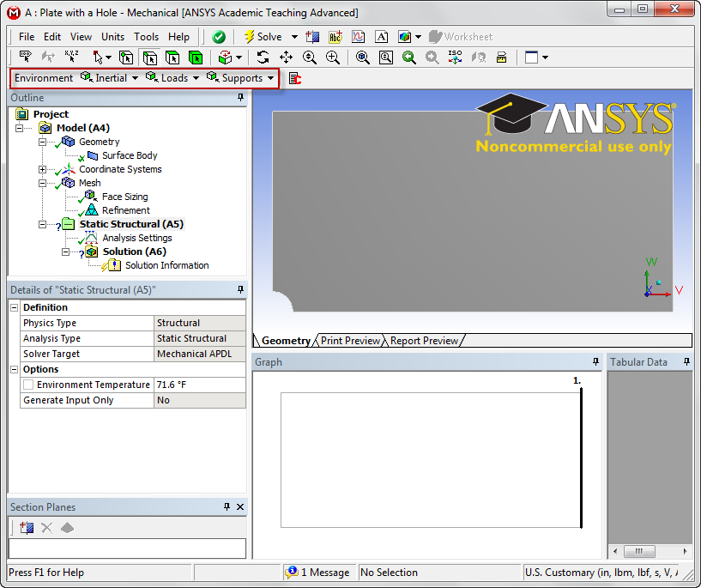Pin the Outline panel
The width and height of the screenshot is (701, 588).
240,98
